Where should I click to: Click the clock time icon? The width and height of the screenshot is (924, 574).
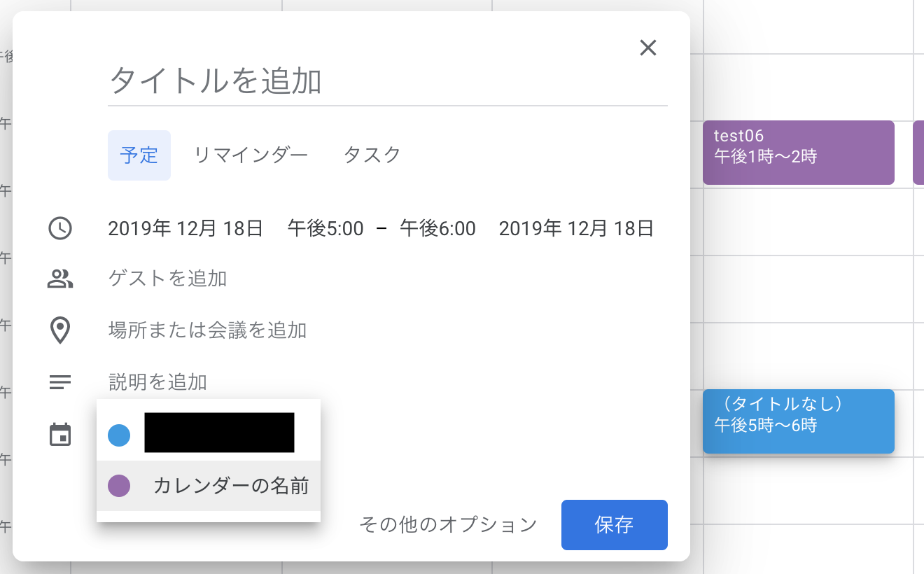tap(60, 228)
